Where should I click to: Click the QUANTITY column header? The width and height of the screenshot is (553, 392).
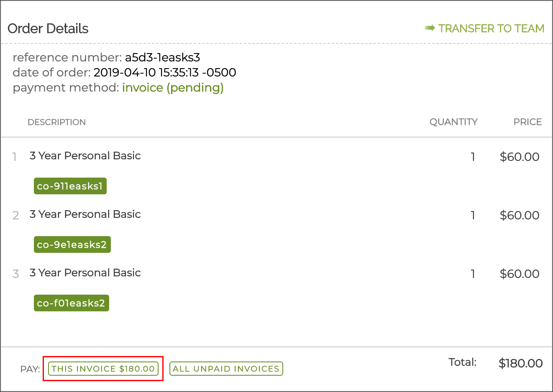click(453, 122)
